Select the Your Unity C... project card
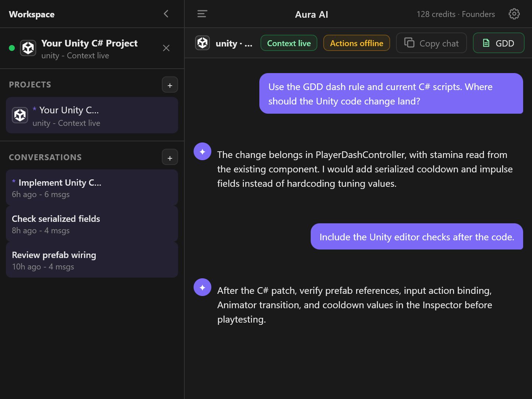The width and height of the screenshot is (532, 399). tap(92, 115)
